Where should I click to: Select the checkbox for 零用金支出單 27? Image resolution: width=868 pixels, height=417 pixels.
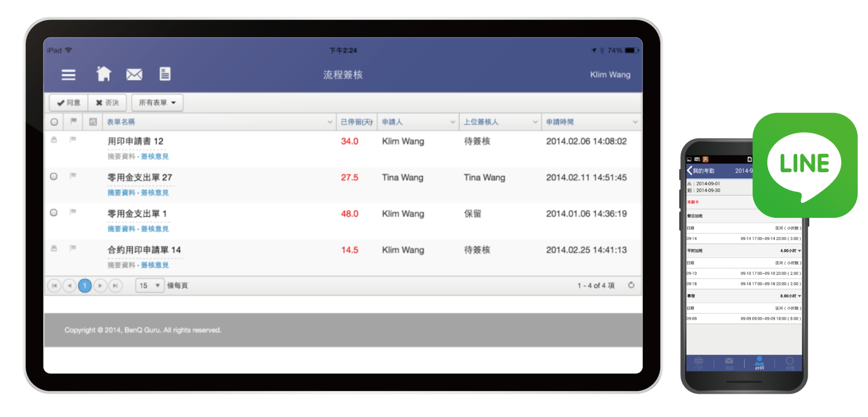click(54, 177)
